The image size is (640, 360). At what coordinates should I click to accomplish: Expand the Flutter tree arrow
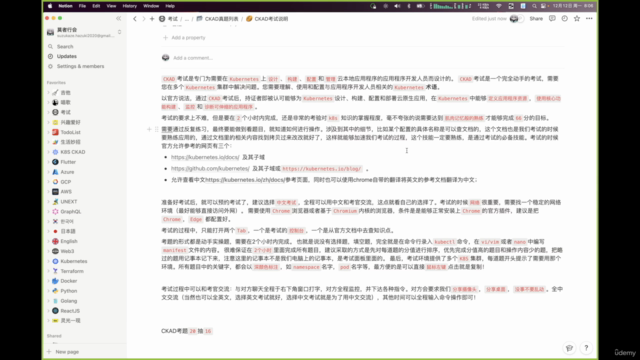pyautogui.click(x=49, y=162)
